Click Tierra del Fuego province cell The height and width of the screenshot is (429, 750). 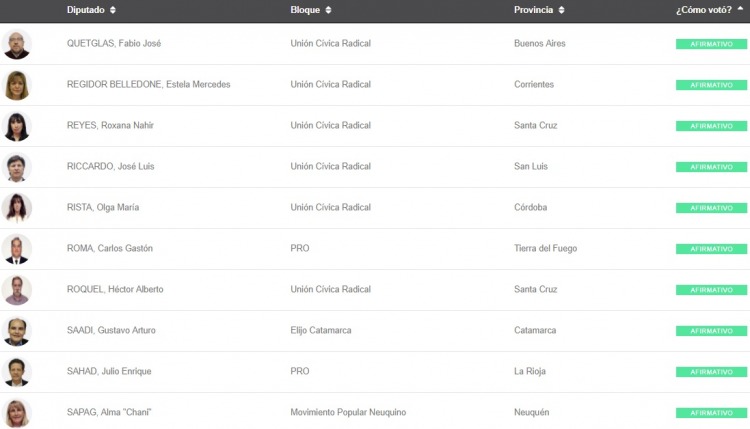(x=545, y=249)
